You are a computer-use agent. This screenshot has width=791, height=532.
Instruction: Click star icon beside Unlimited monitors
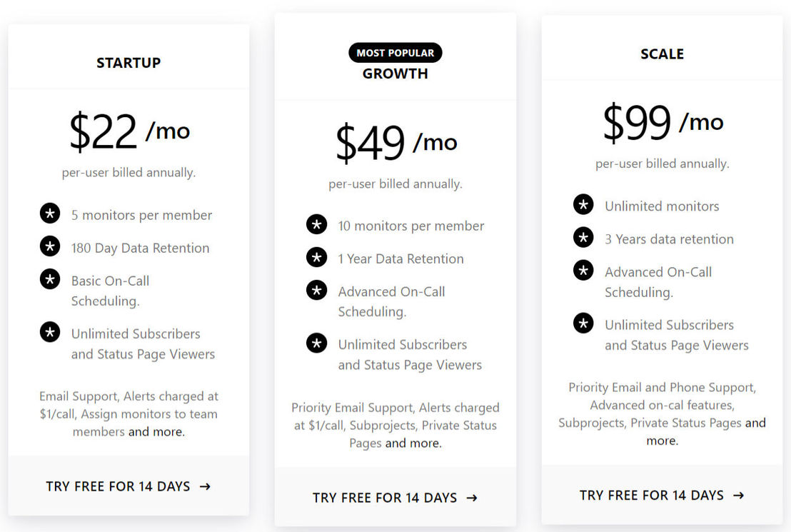[x=584, y=204]
